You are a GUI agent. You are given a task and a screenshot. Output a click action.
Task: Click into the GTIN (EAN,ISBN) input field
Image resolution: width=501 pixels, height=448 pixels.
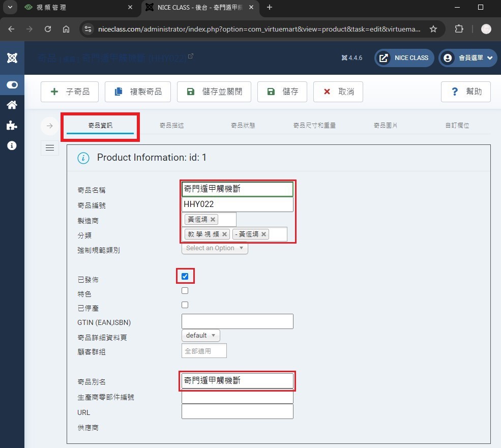(237, 321)
